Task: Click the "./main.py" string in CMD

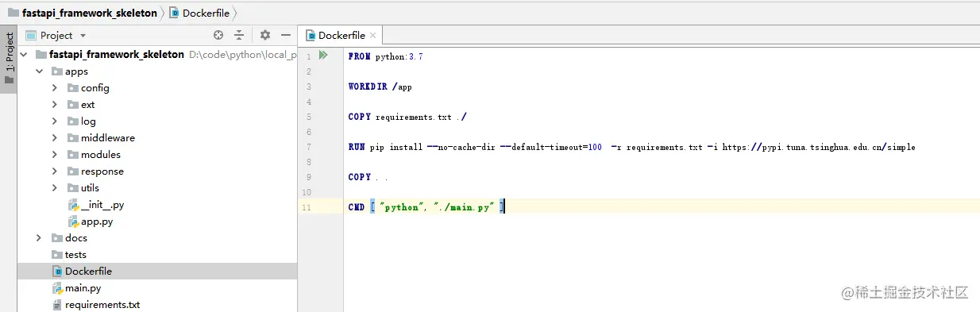Action: pyautogui.click(x=464, y=207)
